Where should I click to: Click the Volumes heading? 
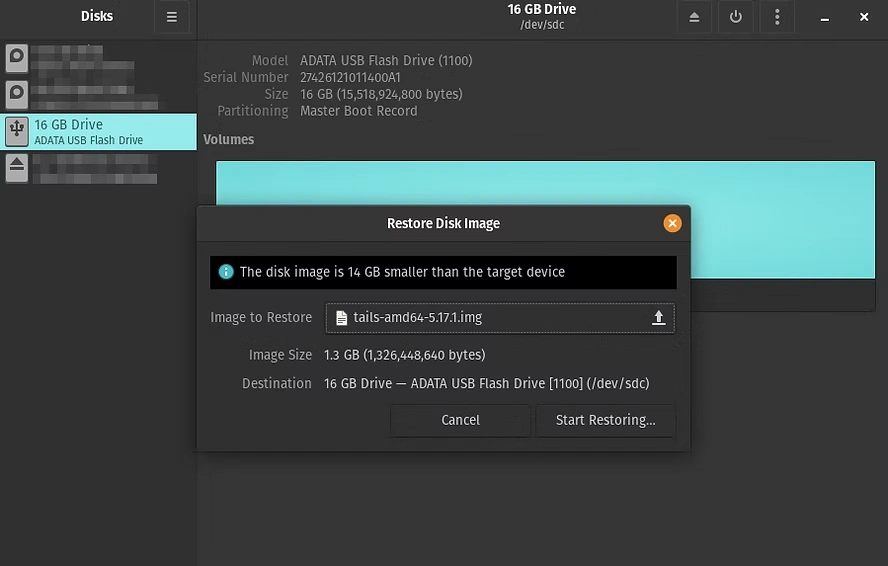coord(229,139)
